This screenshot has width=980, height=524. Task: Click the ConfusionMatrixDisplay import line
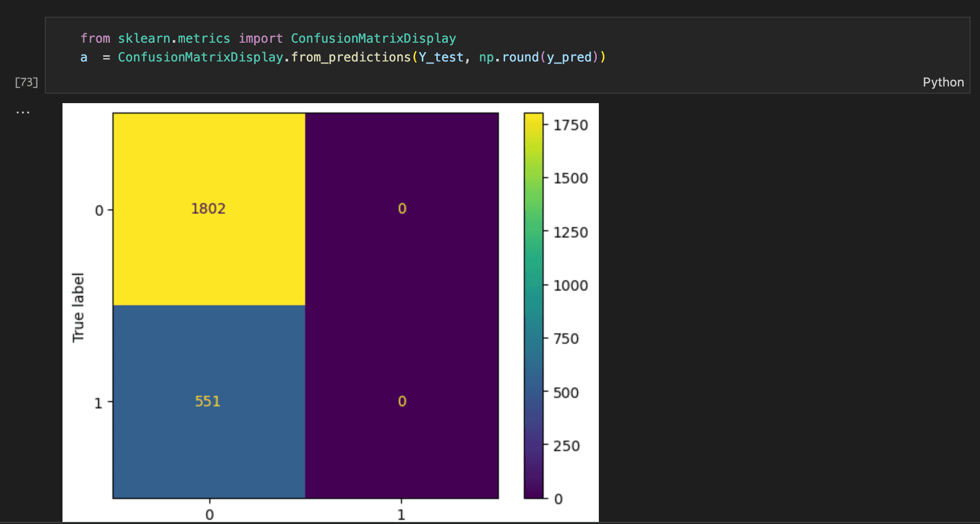268,39
